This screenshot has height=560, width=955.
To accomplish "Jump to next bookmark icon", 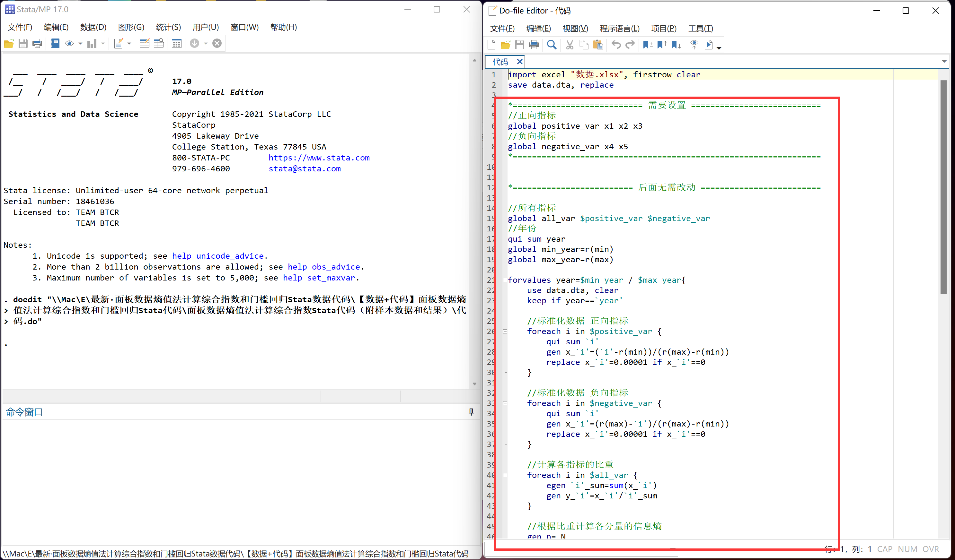I will tap(676, 45).
